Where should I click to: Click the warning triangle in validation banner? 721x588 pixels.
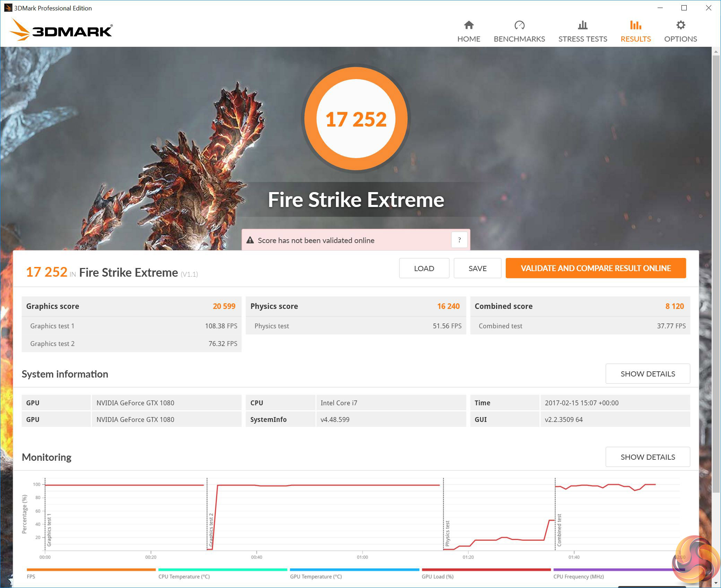pos(250,240)
